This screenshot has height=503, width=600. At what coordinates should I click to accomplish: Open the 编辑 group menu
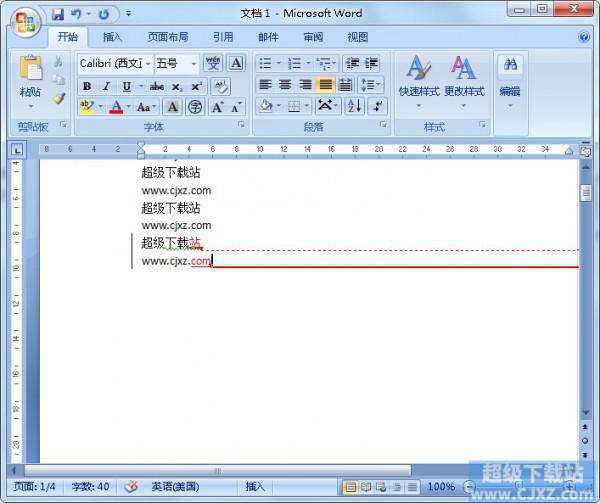pos(510,82)
